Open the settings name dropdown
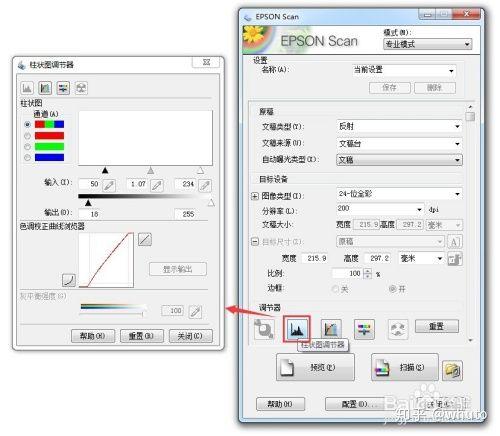Image resolution: width=500 pixels, height=436 pixels. pyautogui.click(x=404, y=70)
